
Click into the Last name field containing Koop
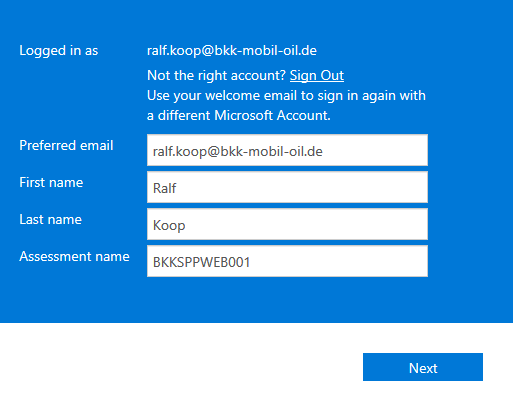[287, 224]
